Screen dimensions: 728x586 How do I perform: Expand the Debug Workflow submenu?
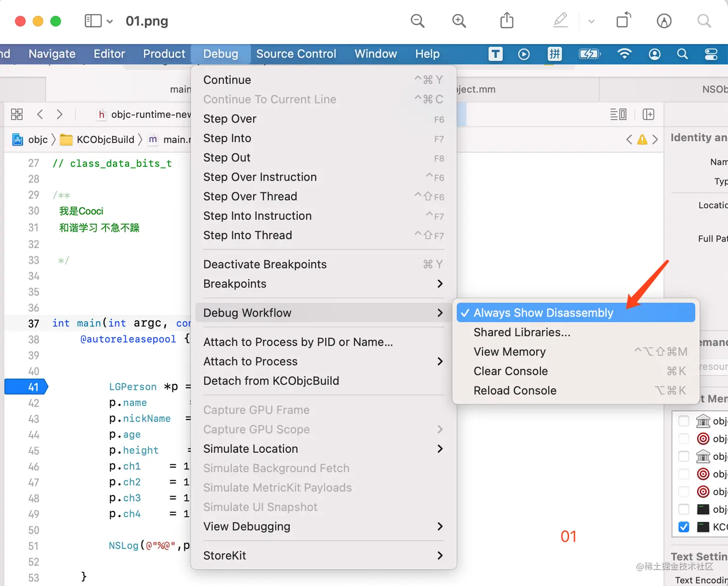point(324,313)
